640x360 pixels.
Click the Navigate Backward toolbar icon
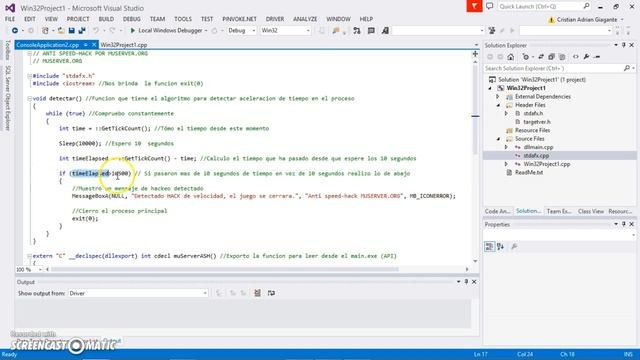coord(15,31)
